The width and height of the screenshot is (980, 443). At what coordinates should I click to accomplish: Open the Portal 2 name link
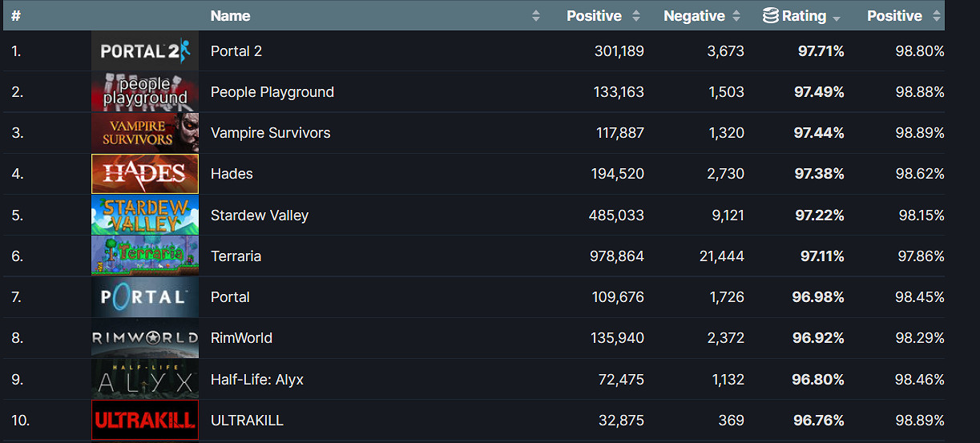236,51
